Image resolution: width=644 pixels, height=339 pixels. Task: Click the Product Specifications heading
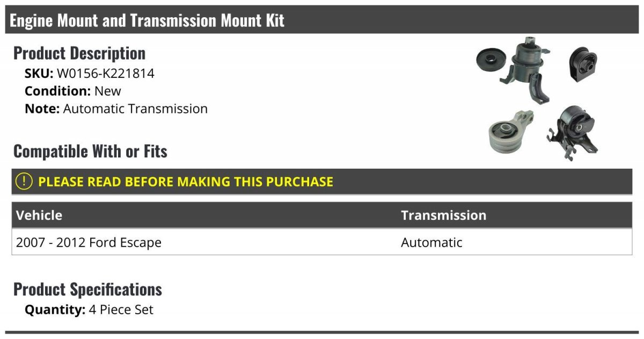click(87, 290)
